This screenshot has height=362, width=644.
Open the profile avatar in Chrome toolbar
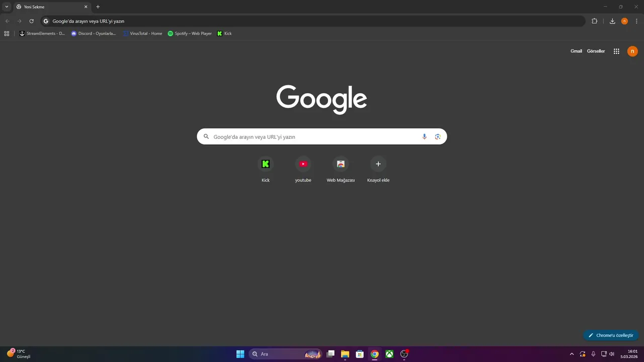coord(624,21)
